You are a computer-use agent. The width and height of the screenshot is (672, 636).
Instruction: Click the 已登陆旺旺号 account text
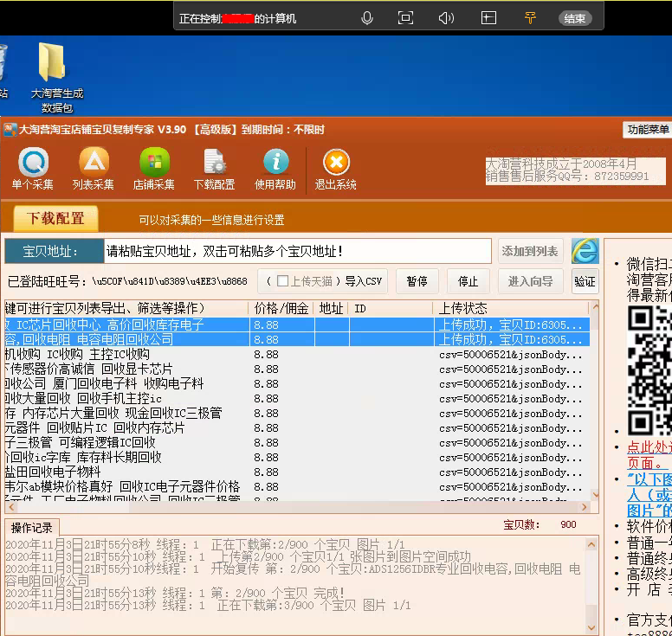click(x=127, y=281)
